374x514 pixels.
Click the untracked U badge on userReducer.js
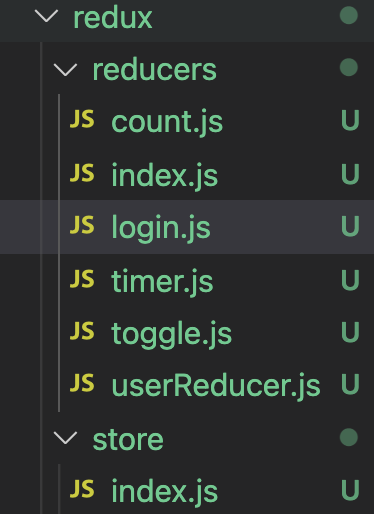(x=350, y=383)
